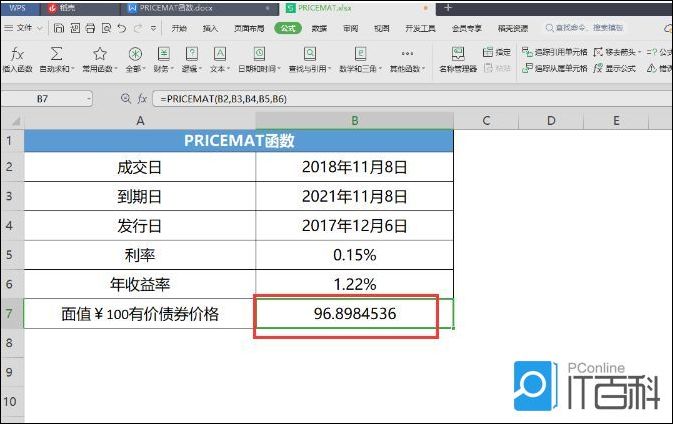The width and height of the screenshot is (673, 424).
Task: Click the Print Preview icon
Action: point(106,28)
